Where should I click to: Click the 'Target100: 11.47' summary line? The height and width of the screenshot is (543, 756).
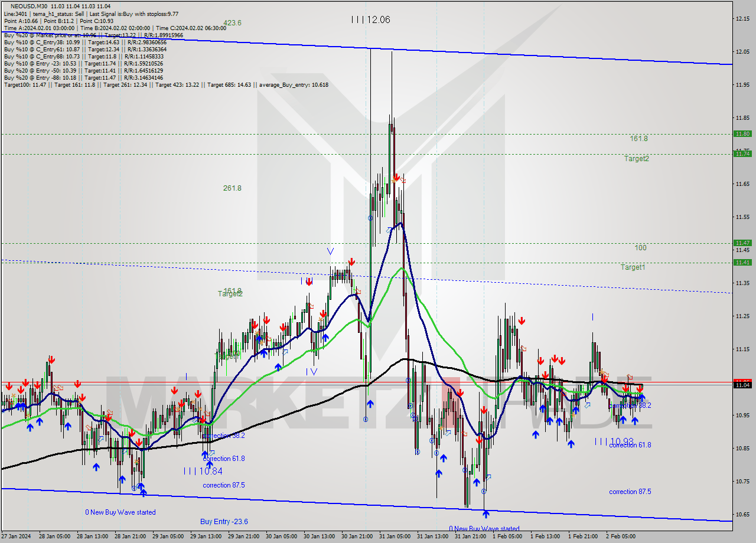(166, 84)
